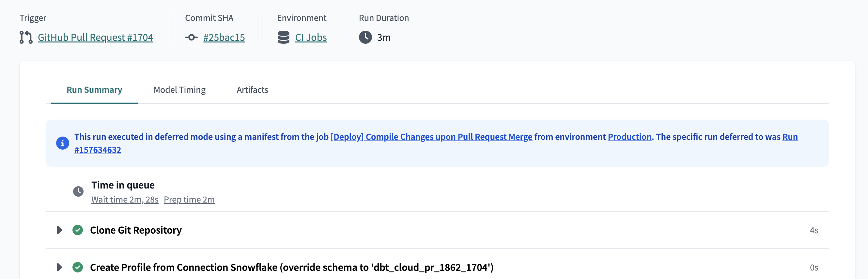Click the success checkmark for Clone Git Repository
The width and height of the screenshot is (868, 279).
78,230
